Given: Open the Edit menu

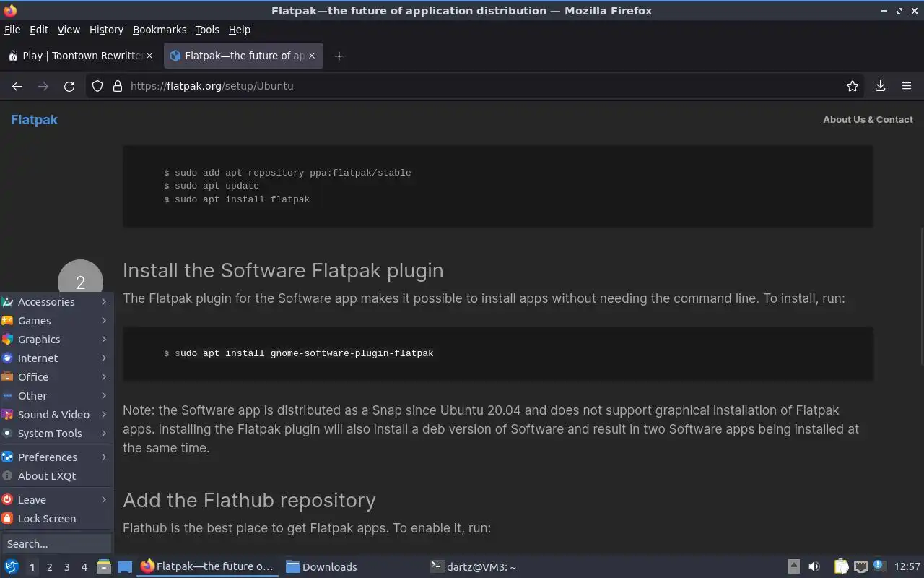Looking at the screenshot, I should pos(39,30).
